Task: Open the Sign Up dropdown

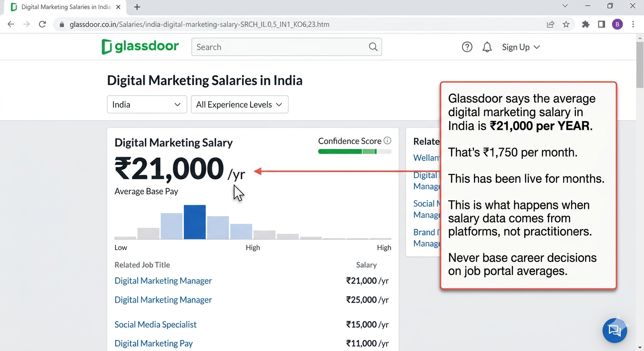Action: [521, 47]
